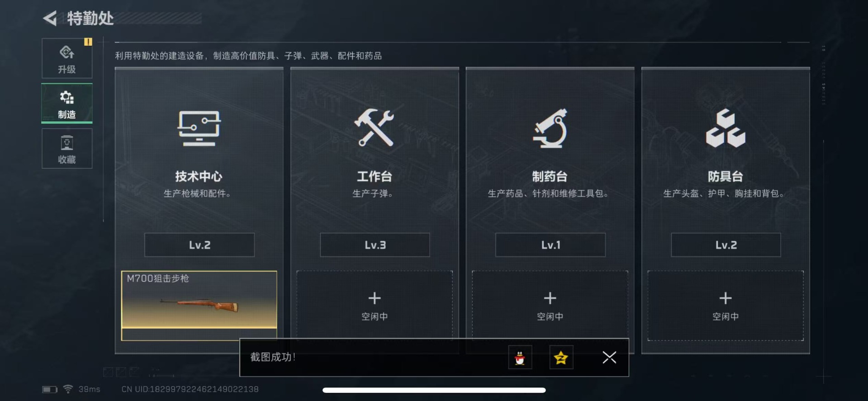Select the 制造 manufacturing tab
868x401 pixels.
pyautogui.click(x=67, y=104)
